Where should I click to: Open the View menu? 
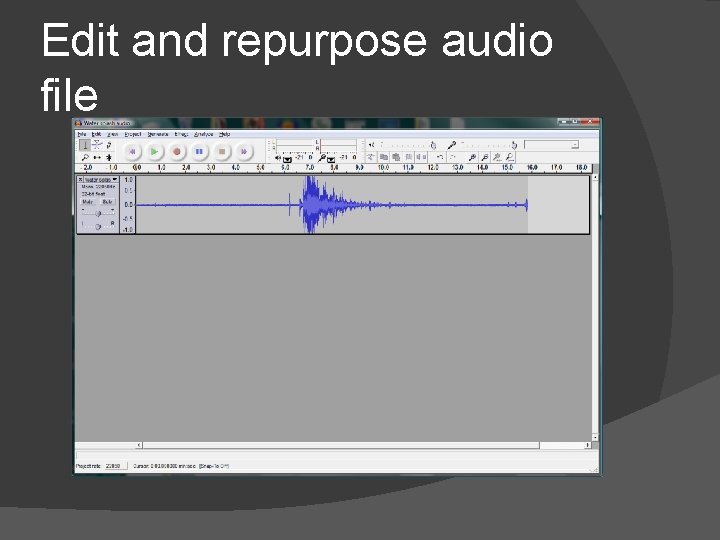click(x=112, y=134)
